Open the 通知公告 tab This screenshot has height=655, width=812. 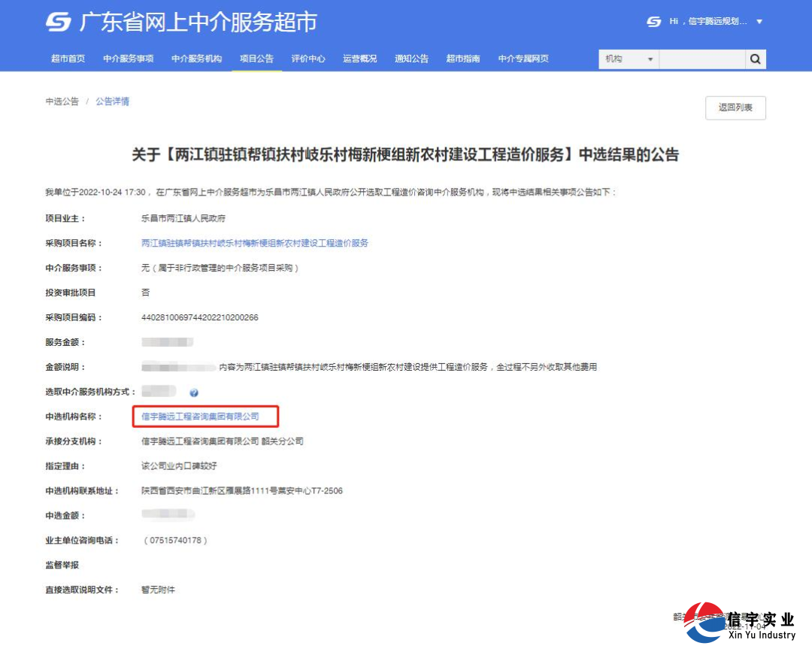[411, 59]
